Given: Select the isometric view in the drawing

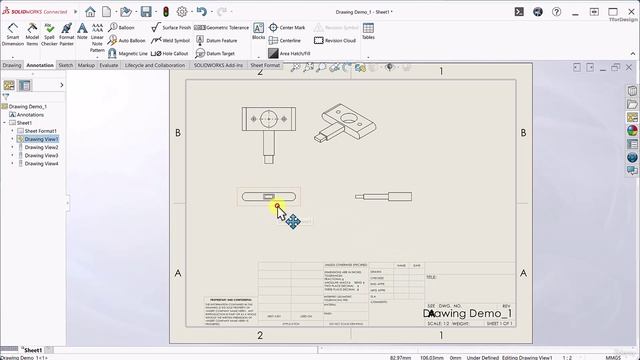Looking at the screenshot, I should pyautogui.click(x=345, y=123).
